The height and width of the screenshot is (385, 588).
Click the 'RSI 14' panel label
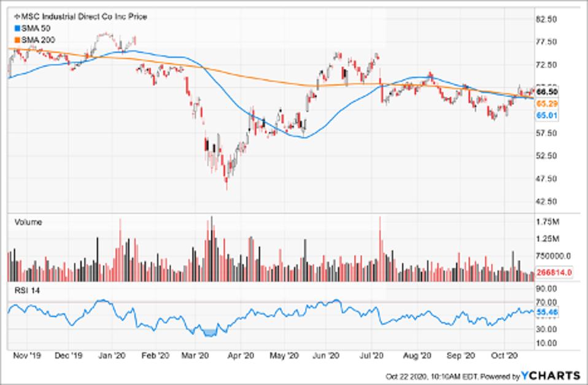[27, 290]
